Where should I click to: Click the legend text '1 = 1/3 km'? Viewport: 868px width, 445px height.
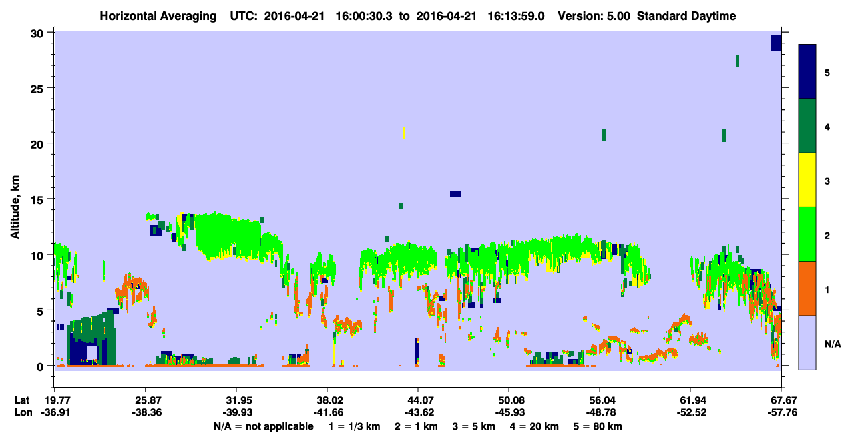click(355, 426)
